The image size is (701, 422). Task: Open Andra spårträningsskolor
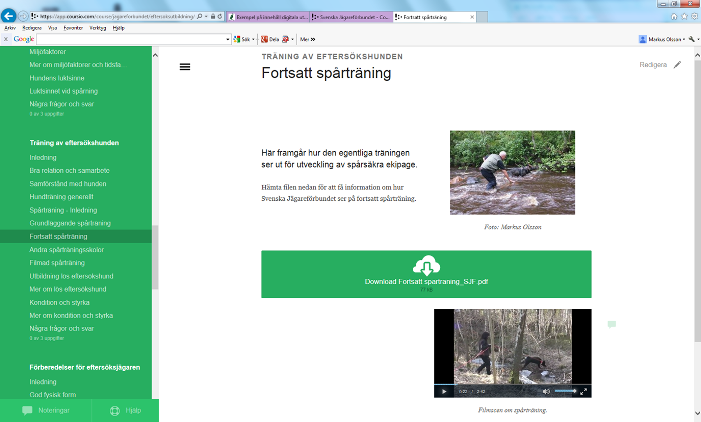pyautogui.click(x=67, y=249)
